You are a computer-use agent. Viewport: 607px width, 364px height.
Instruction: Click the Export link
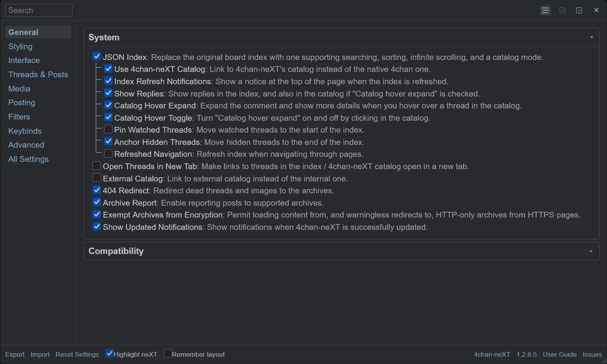click(x=15, y=354)
